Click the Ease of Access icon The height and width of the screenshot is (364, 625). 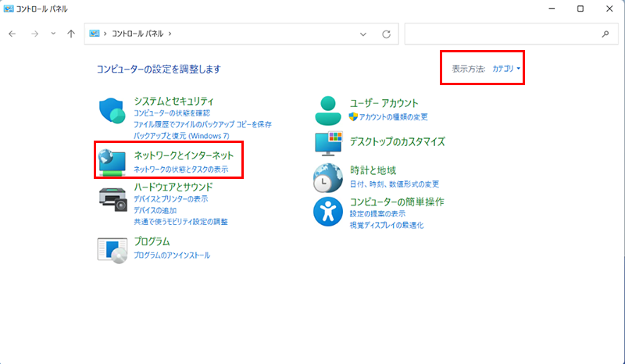(328, 211)
